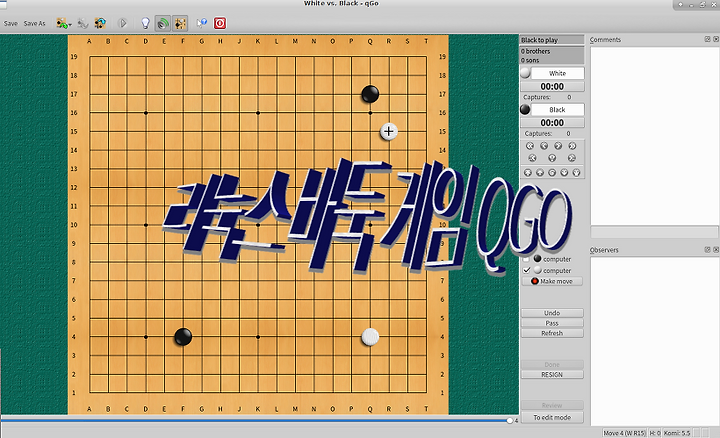The width and height of the screenshot is (720, 438).
Task: Click the Refresh button
Action: (x=552, y=333)
